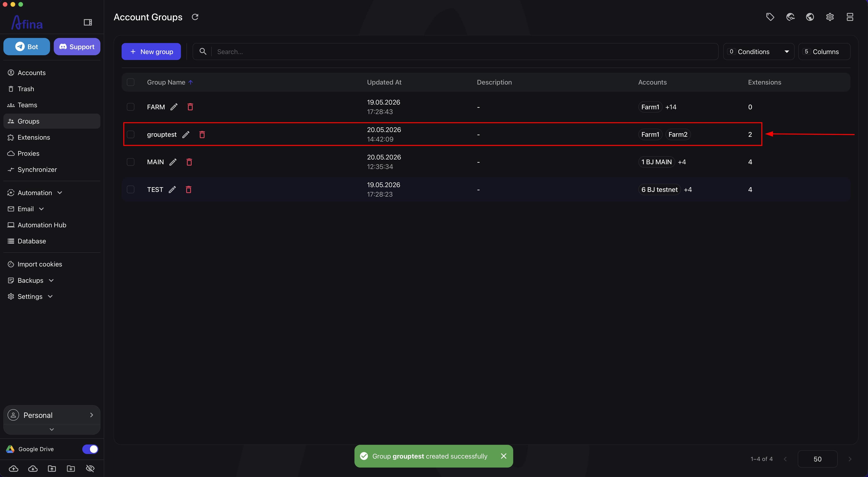
Task: Select all groups header checkbox
Action: point(130,82)
